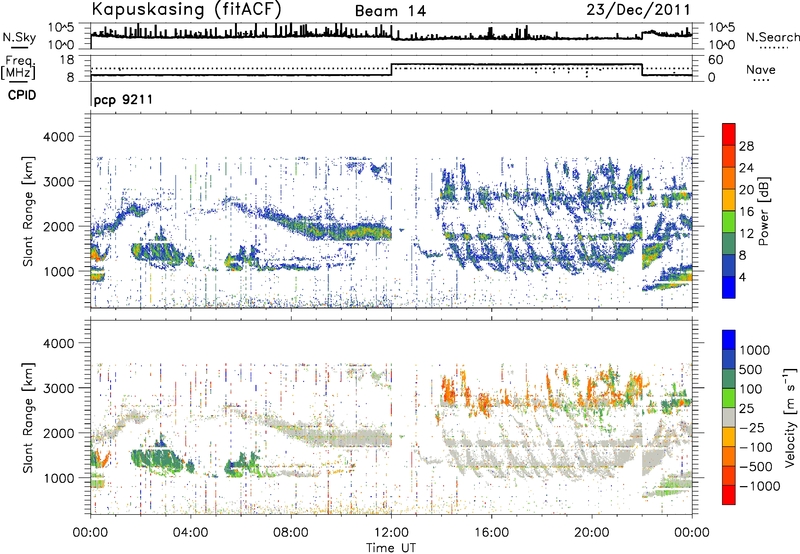Click the '-500' velocity colorbar label
This screenshot has height=554, width=800.
pyautogui.click(x=756, y=467)
